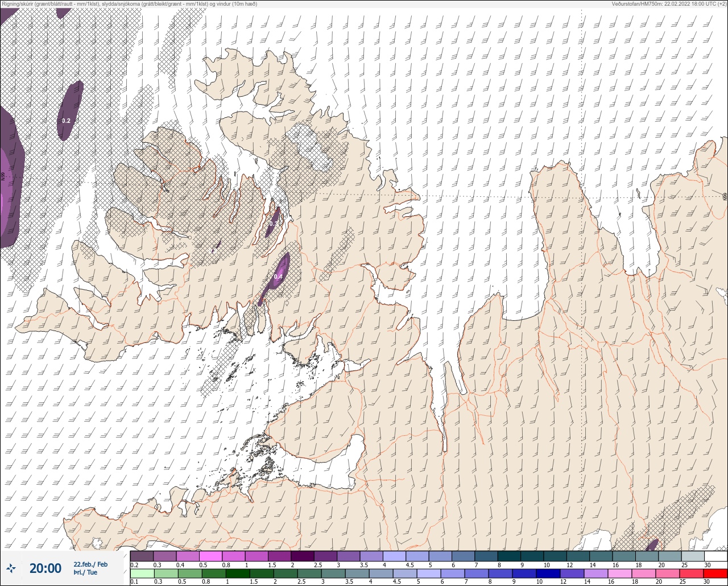Pick the bright pink swatch above label 0.5, upper legend

point(210,556)
